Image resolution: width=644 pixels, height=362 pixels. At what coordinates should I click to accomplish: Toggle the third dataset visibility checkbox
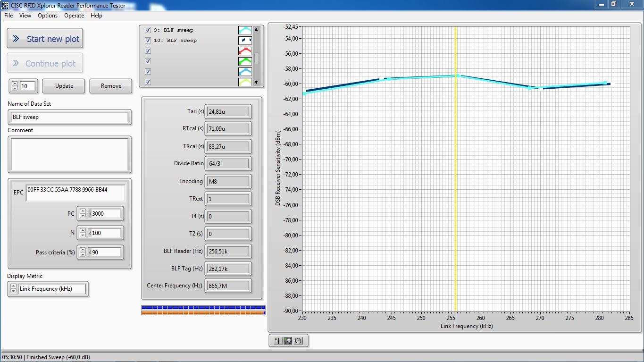[x=148, y=51]
